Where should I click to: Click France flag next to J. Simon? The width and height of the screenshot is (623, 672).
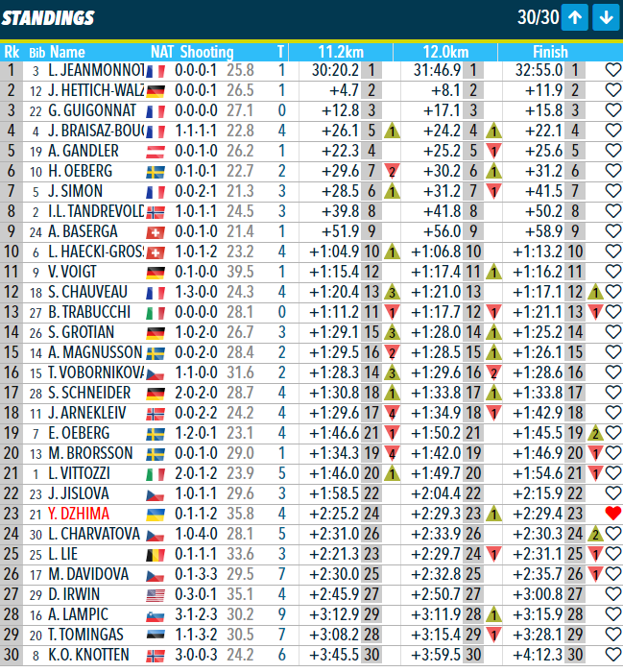tap(156, 191)
